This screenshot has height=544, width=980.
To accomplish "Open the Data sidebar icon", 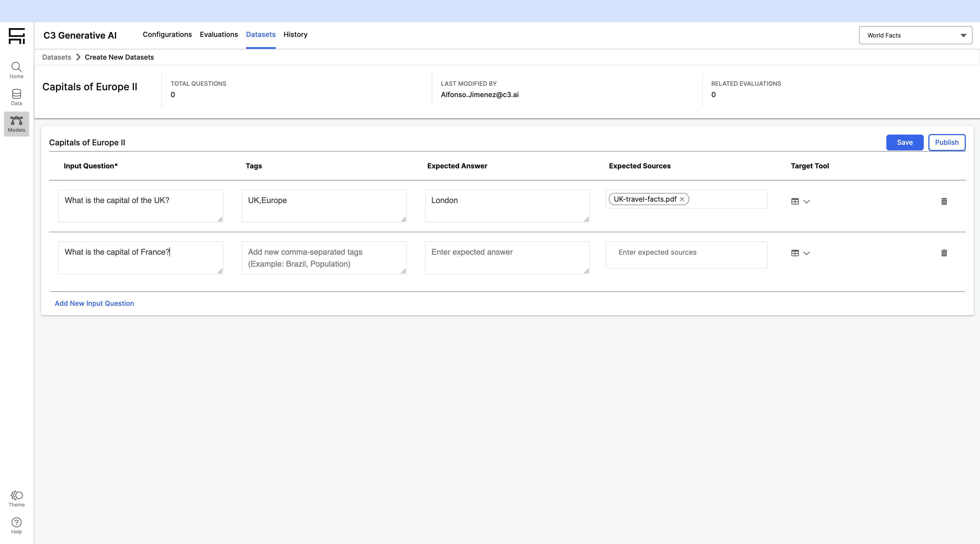I will tap(16, 94).
